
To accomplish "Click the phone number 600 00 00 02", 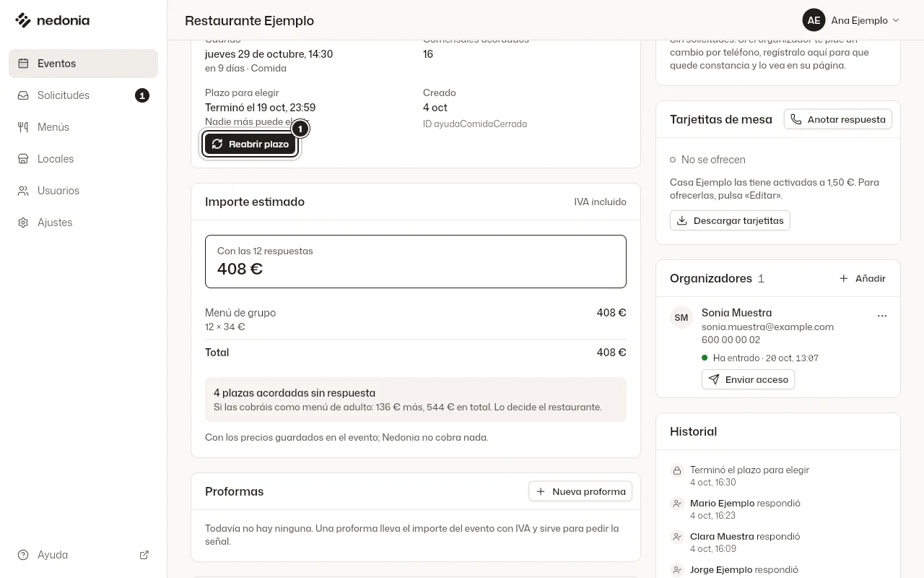I will coord(731,340).
